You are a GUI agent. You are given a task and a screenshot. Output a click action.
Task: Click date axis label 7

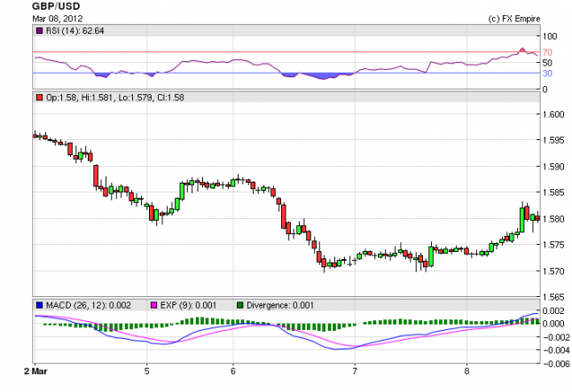click(x=355, y=372)
